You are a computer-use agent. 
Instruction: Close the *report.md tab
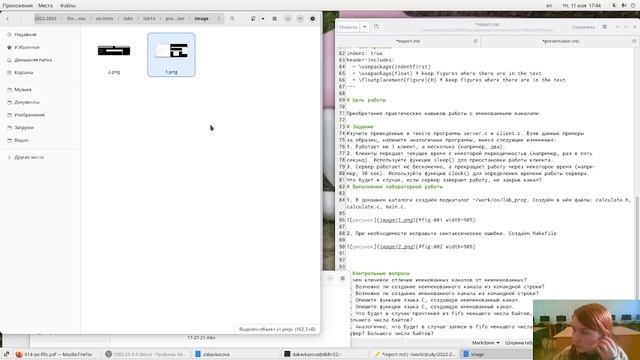pyautogui.click(x=475, y=41)
